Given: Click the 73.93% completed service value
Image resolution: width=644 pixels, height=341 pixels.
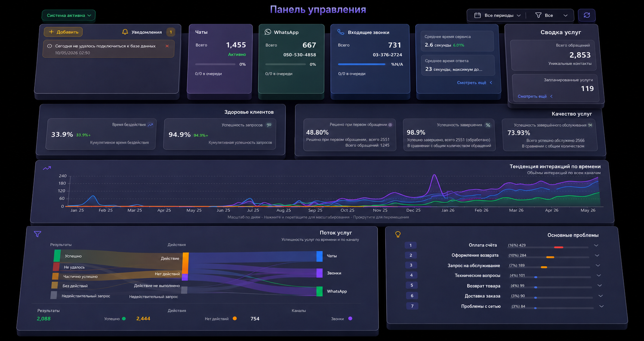Looking at the screenshot, I should coord(519,133).
